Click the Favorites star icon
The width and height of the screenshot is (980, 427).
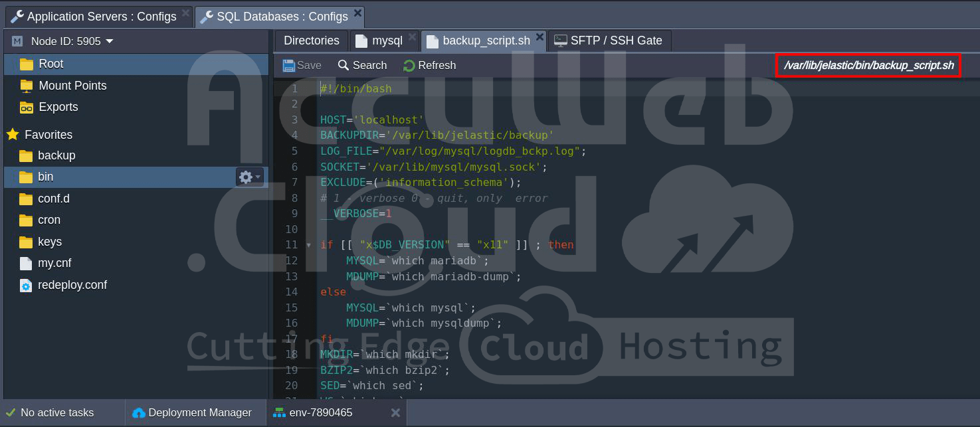coord(13,134)
